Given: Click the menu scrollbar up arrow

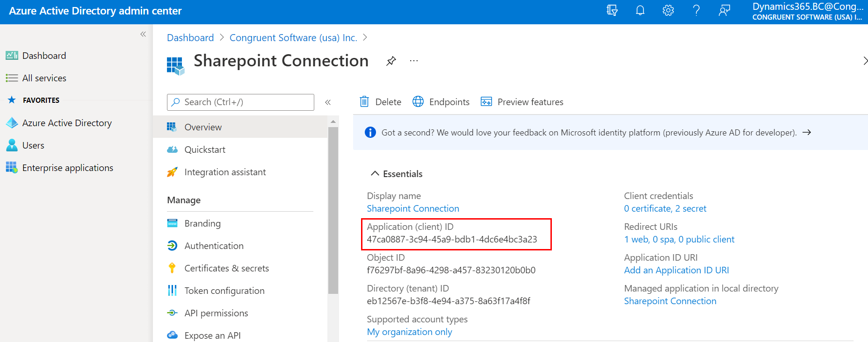Looking at the screenshot, I should (x=333, y=121).
